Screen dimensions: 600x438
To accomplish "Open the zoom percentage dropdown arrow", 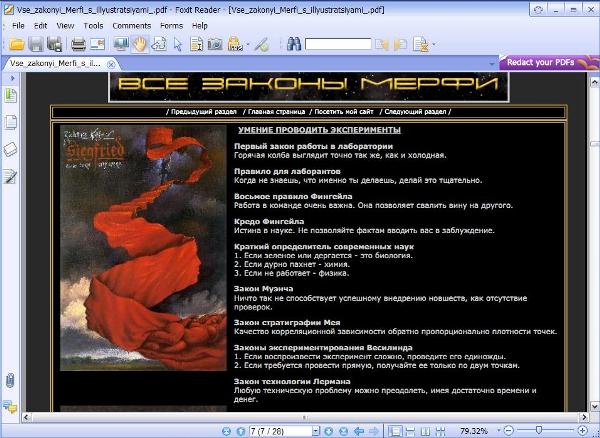I will 498,431.
